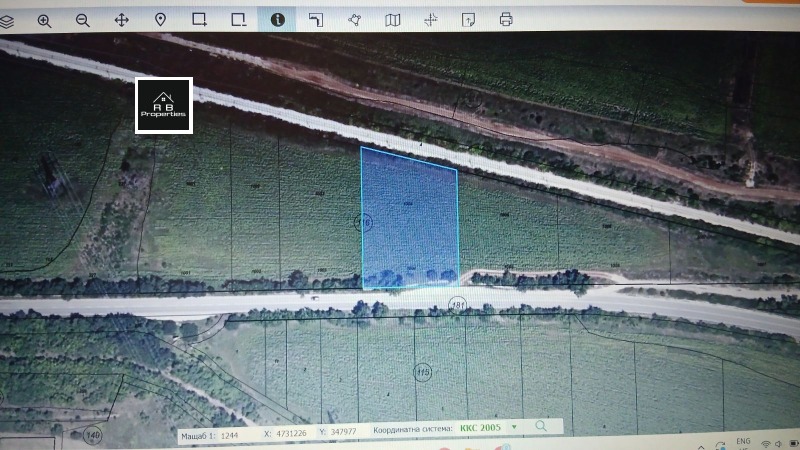Expand the KKC 2005 coordinate system dropdown

pyautogui.click(x=514, y=427)
